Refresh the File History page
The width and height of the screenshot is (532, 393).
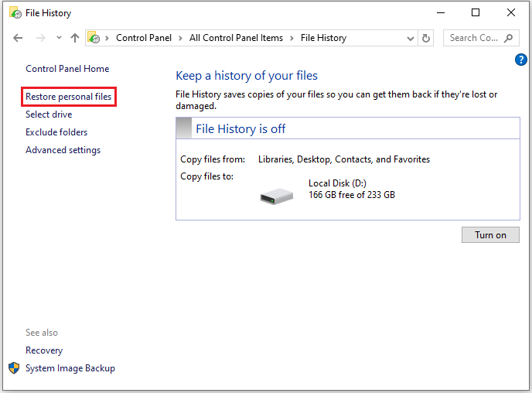pos(426,38)
